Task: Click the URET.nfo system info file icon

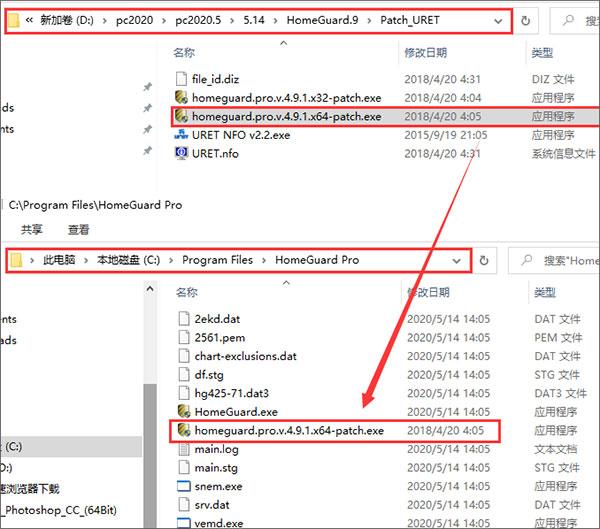Action: coord(181,153)
